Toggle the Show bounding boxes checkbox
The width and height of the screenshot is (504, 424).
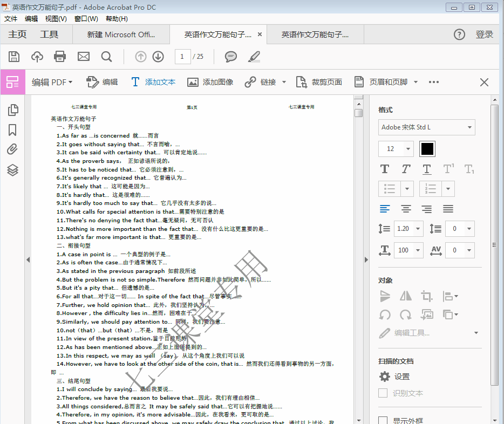383,420
